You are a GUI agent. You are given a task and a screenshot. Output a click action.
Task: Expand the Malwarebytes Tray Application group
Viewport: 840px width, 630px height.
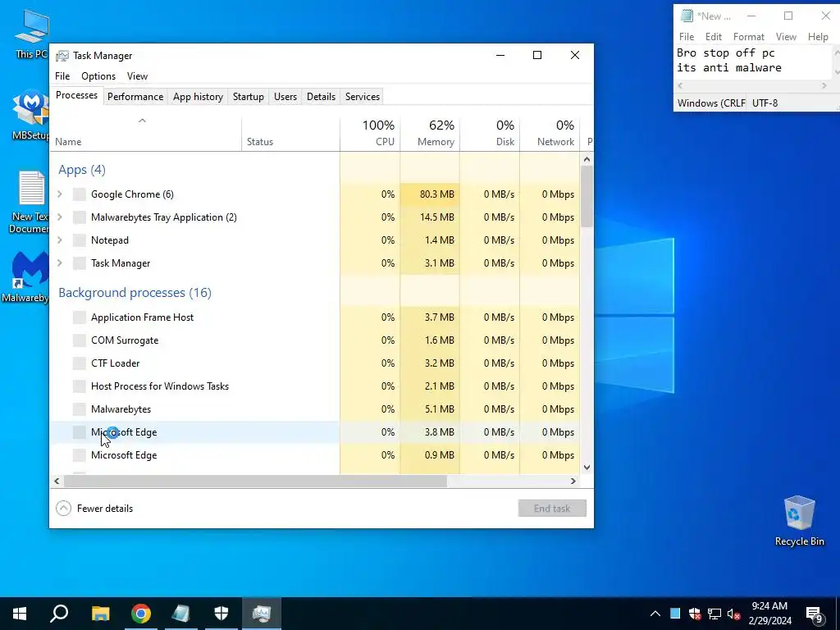point(60,217)
